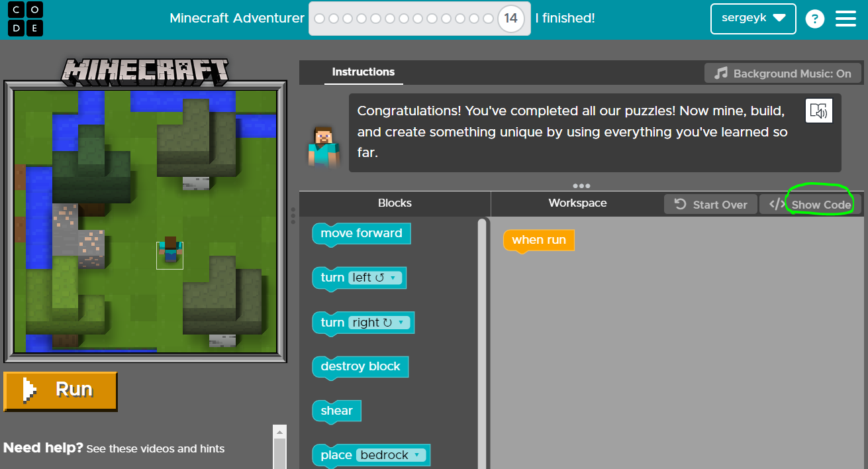Open the Code.org logo home link

(26, 19)
